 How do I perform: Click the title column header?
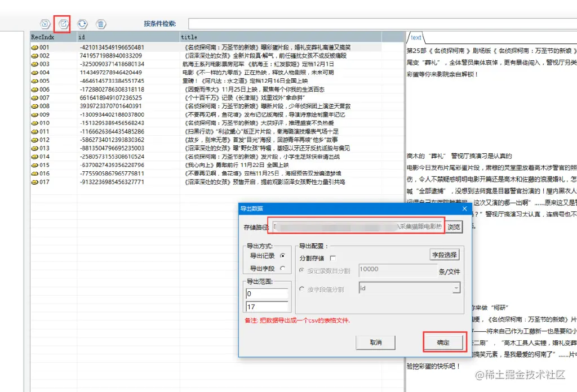click(x=281, y=37)
